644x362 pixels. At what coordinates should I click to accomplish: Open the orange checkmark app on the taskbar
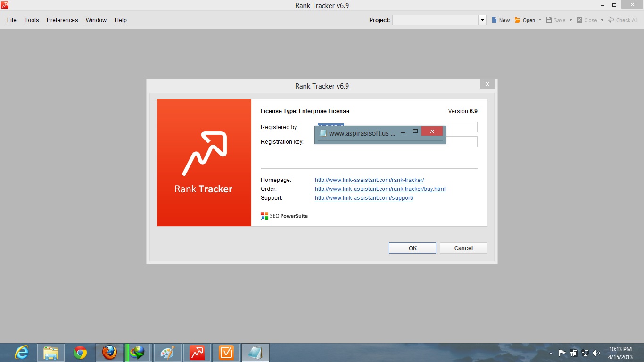coord(226,353)
